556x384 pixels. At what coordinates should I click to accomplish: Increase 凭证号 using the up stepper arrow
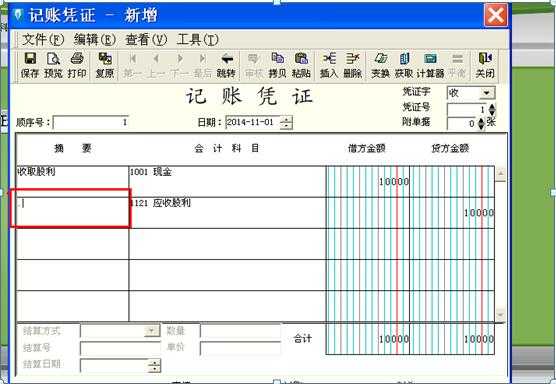click(492, 107)
